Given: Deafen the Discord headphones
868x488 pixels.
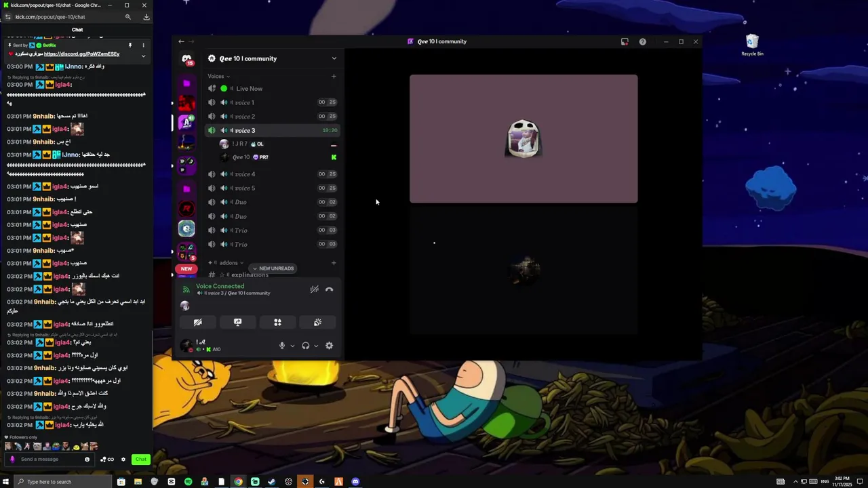Looking at the screenshot, I should (306, 346).
